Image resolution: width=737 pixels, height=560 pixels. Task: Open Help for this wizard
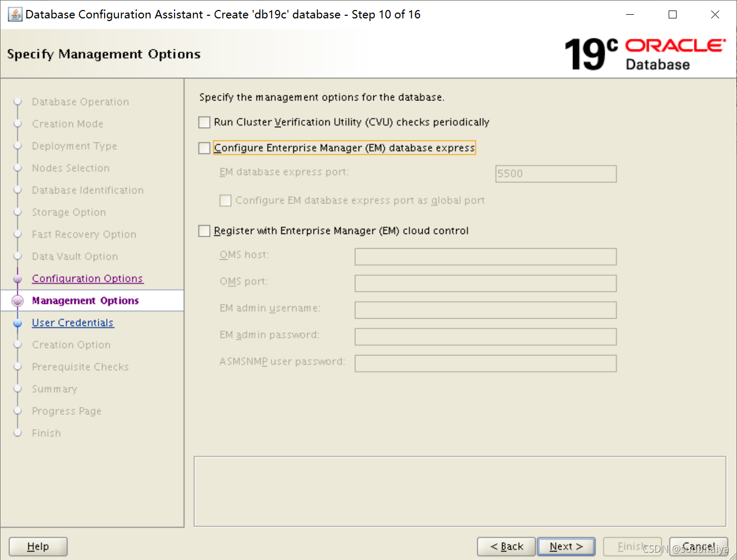click(38, 546)
